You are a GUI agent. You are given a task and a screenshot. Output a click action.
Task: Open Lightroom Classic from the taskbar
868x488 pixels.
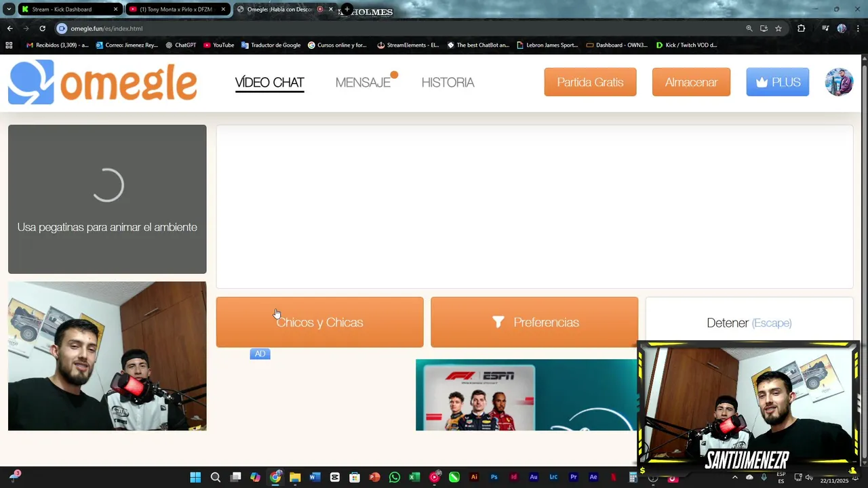click(x=553, y=477)
